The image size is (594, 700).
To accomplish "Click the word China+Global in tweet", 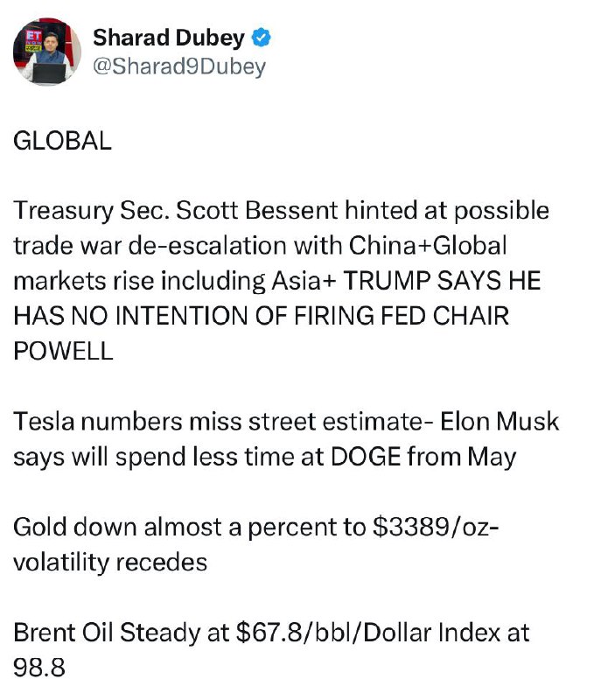I will 428,246.
